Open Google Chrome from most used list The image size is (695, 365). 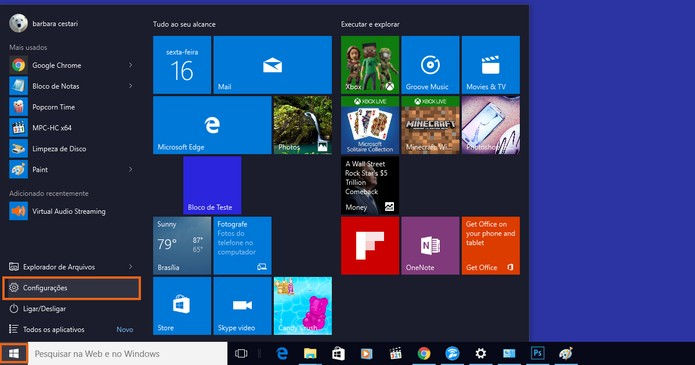point(71,65)
